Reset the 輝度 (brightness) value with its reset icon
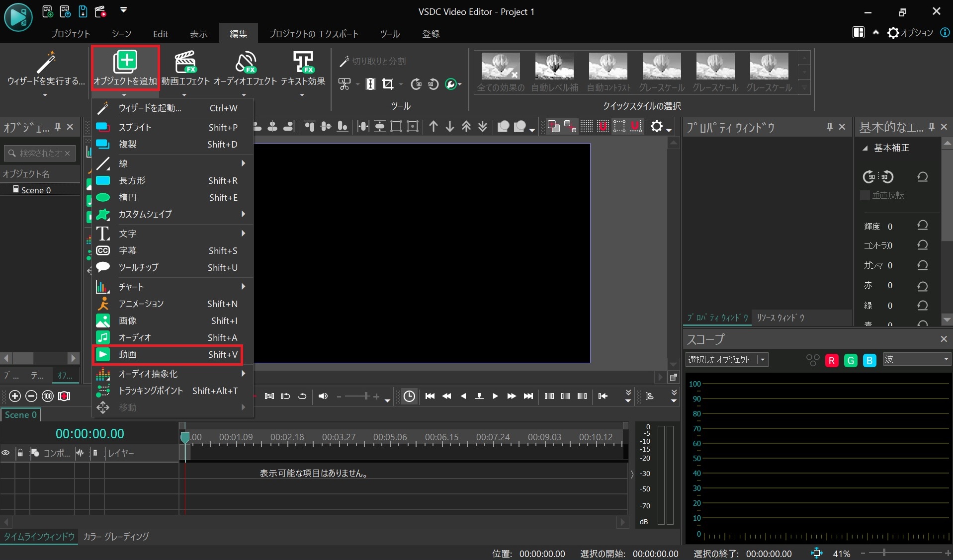Screen dimensions: 953x560 (x=923, y=225)
